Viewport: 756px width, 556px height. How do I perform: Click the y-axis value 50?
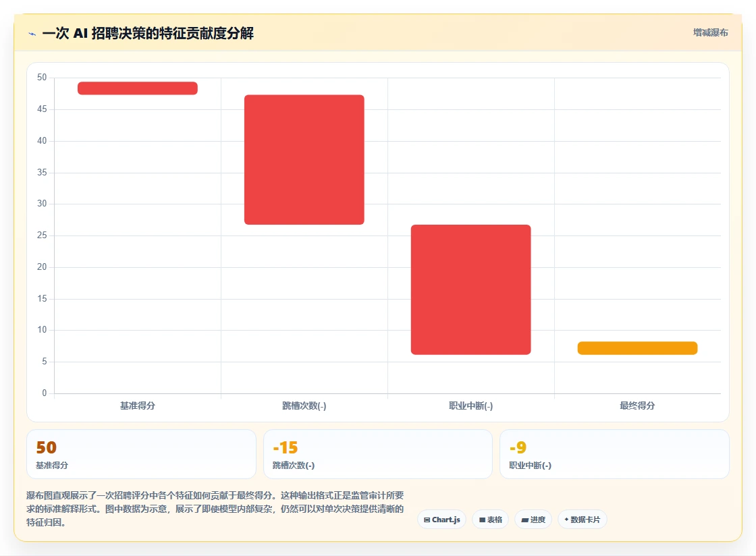click(x=42, y=78)
